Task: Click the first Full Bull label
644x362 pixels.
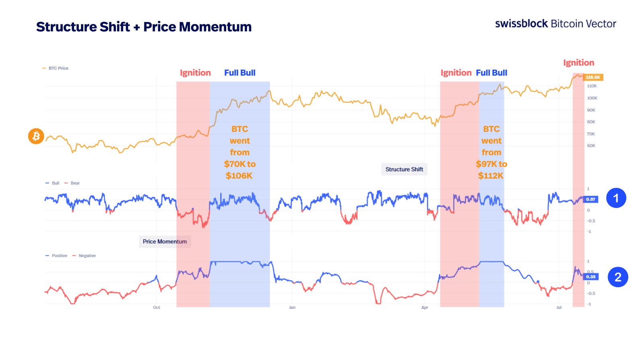Action: pos(240,73)
